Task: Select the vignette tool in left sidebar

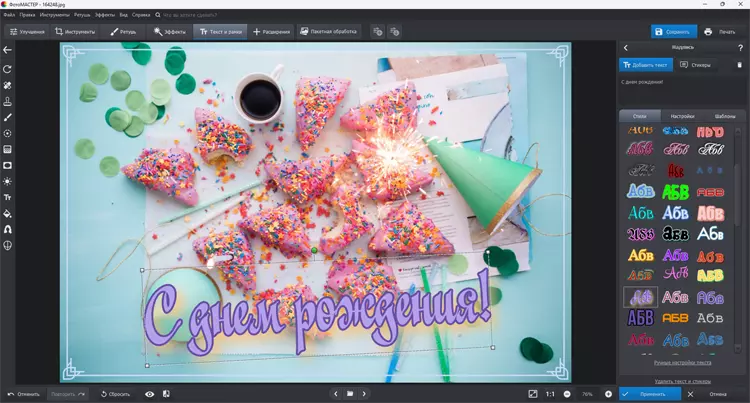Action: (x=7, y=165)
